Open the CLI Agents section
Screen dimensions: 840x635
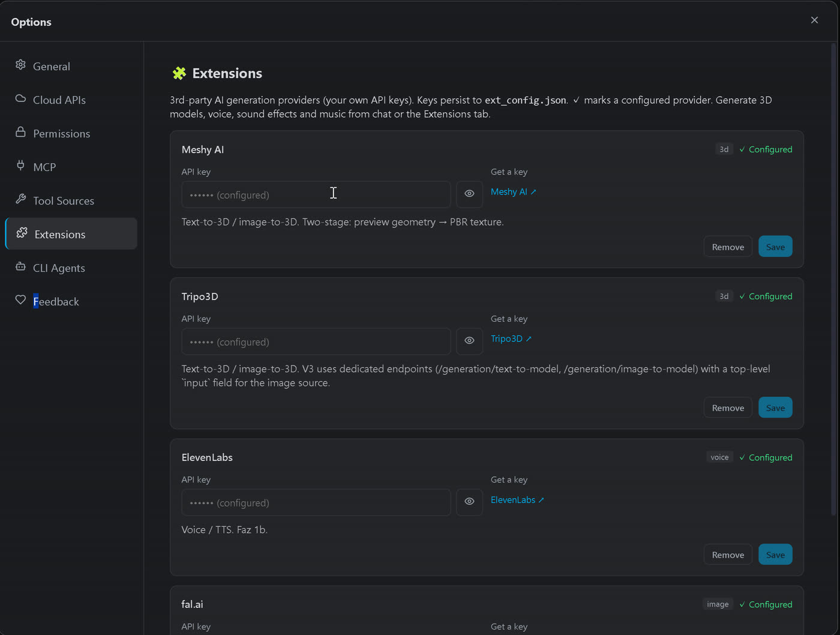pyautogui.click(x=71, y=268)
